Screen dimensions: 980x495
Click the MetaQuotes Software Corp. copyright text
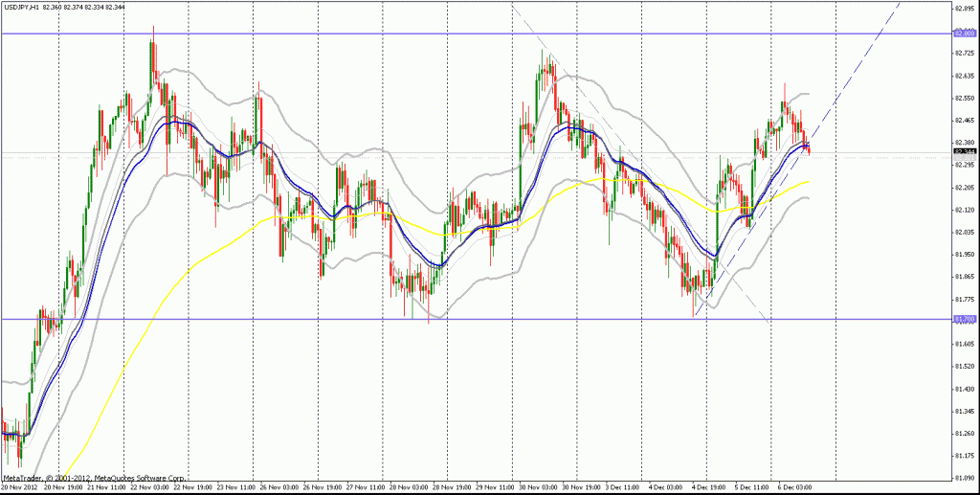94,477
